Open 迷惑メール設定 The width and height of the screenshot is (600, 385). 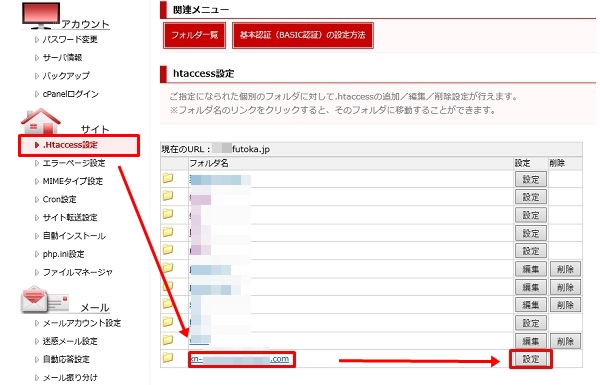pos(70,341)
